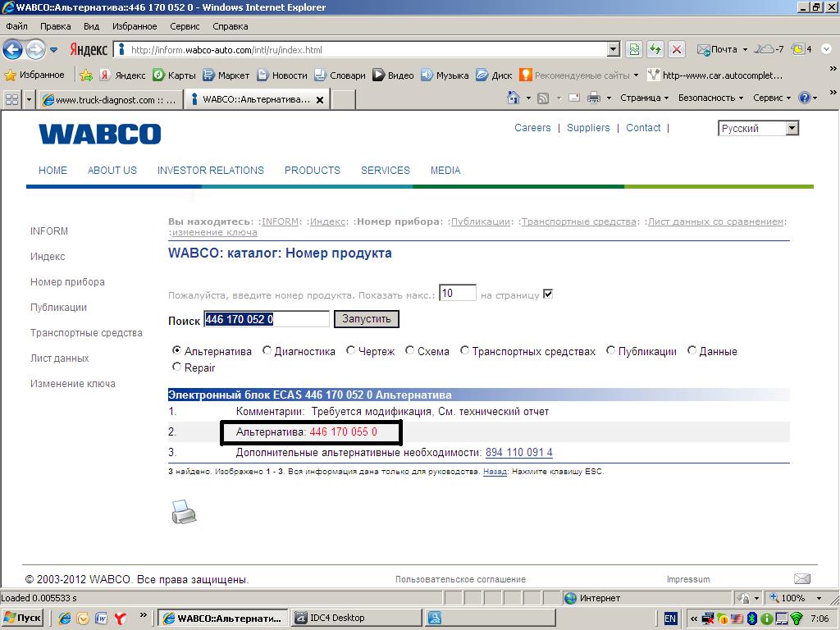Go to the PRODUCTS navigation link

pyautogui.click(x=313, y=171)
